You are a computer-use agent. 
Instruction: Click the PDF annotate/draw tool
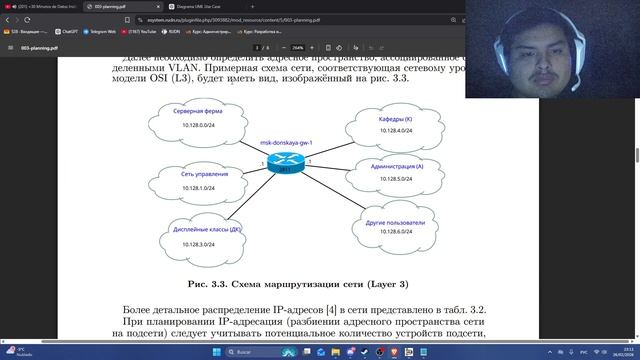(x=356, y=48)
